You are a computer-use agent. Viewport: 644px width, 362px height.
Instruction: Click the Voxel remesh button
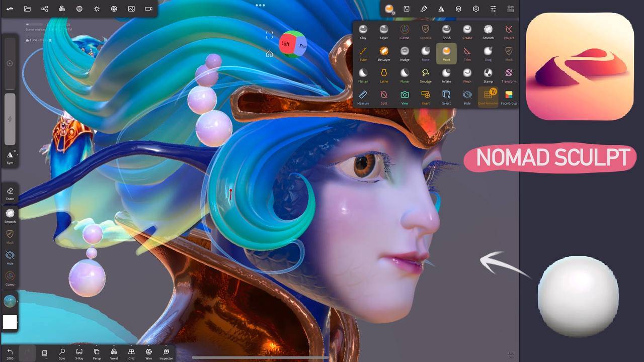114,353
